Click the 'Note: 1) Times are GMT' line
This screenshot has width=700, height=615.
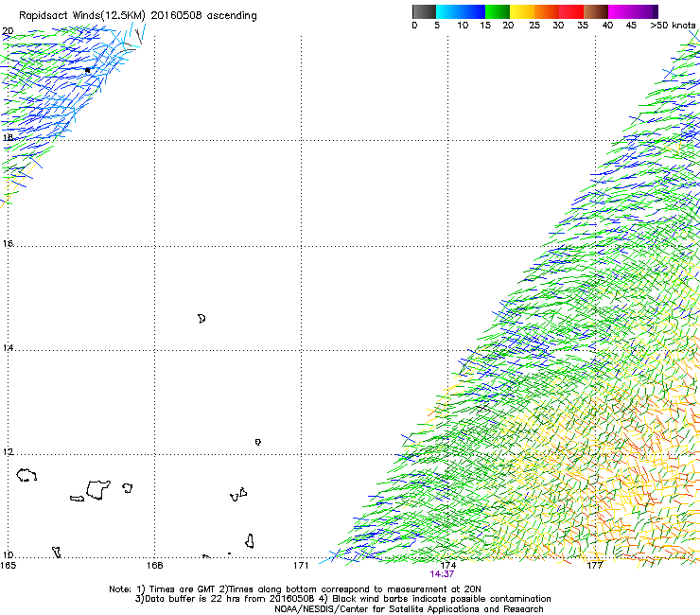(295, 589)
